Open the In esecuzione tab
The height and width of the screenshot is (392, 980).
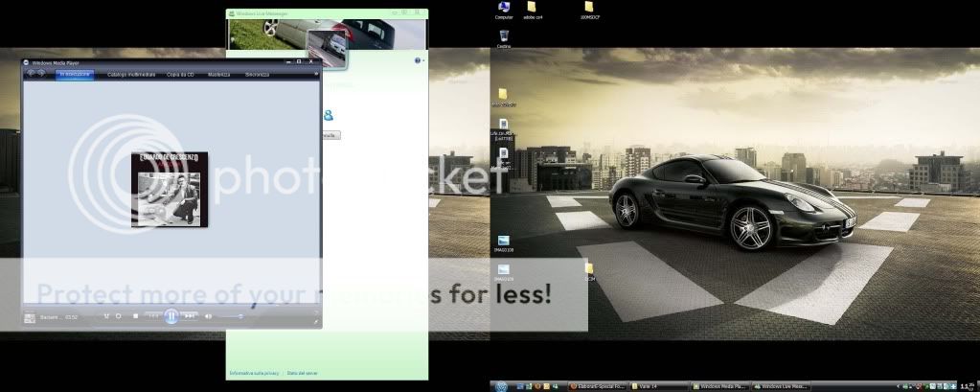[x=75, y=75]
